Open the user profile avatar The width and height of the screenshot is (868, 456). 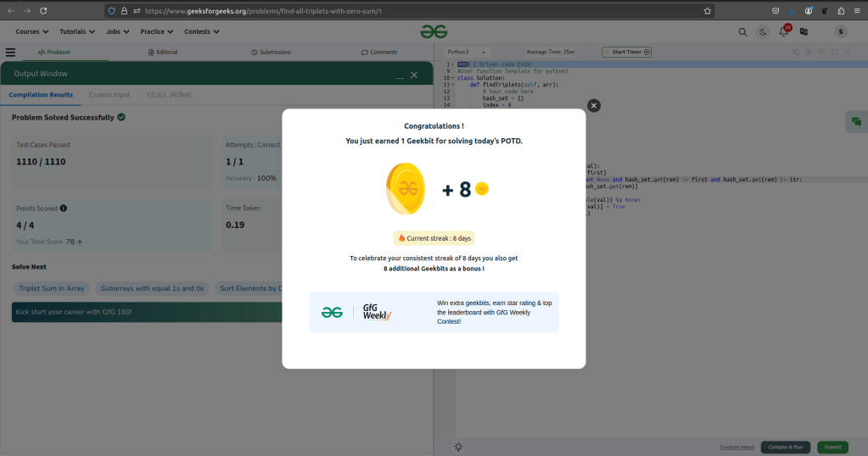click(840, 32)
